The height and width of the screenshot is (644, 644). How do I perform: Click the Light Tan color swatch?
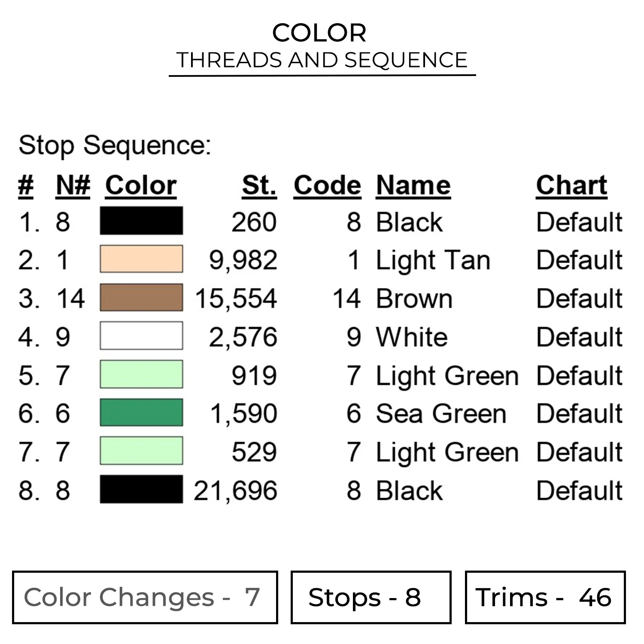click(141, 259)
